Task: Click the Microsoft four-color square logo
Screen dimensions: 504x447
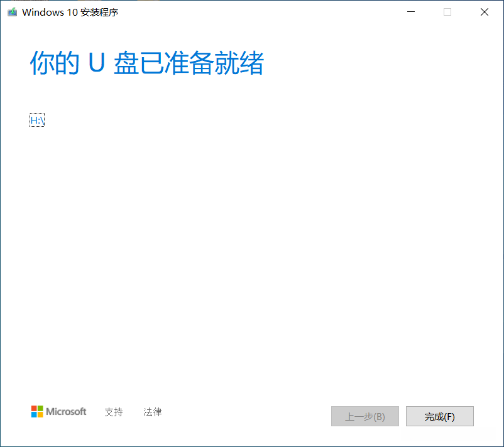Action: coord(37,411)
